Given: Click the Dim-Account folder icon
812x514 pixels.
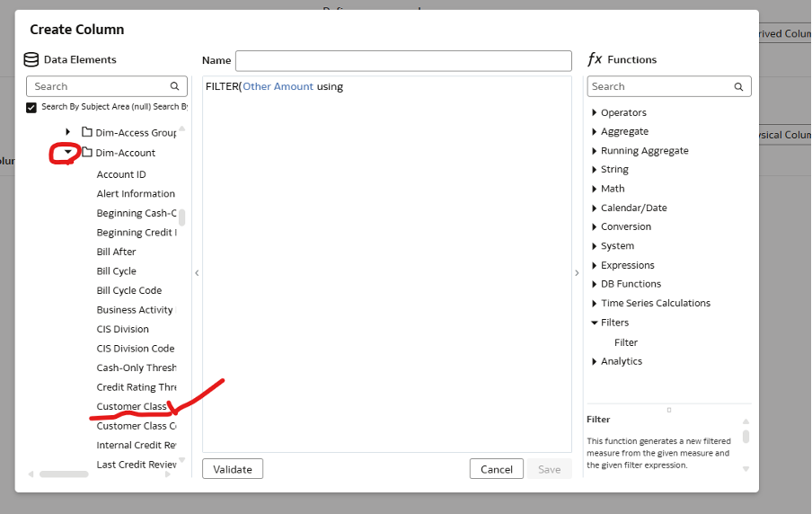Looking at the screenshot, I should pos(87,153).
